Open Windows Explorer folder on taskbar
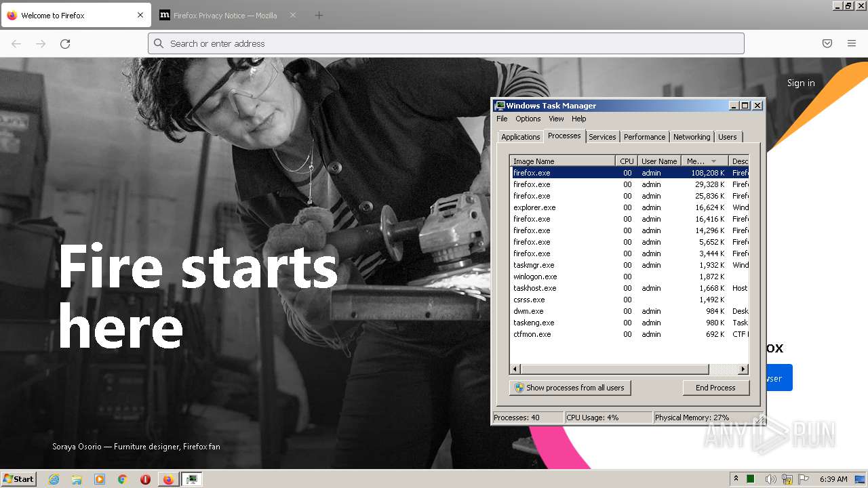Image resolution: width=868 pixels, height=488 pixels. pyautogui.click(x=77, y=479)
